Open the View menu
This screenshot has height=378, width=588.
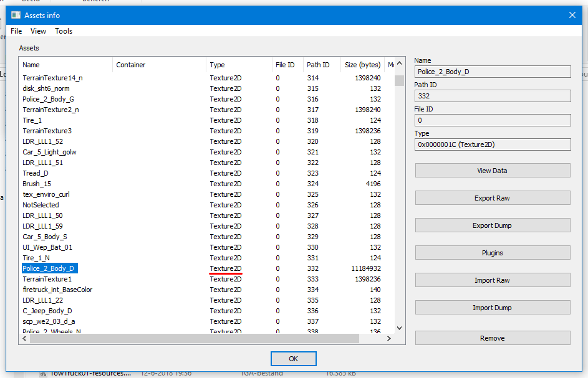click(x=38, y=31)
